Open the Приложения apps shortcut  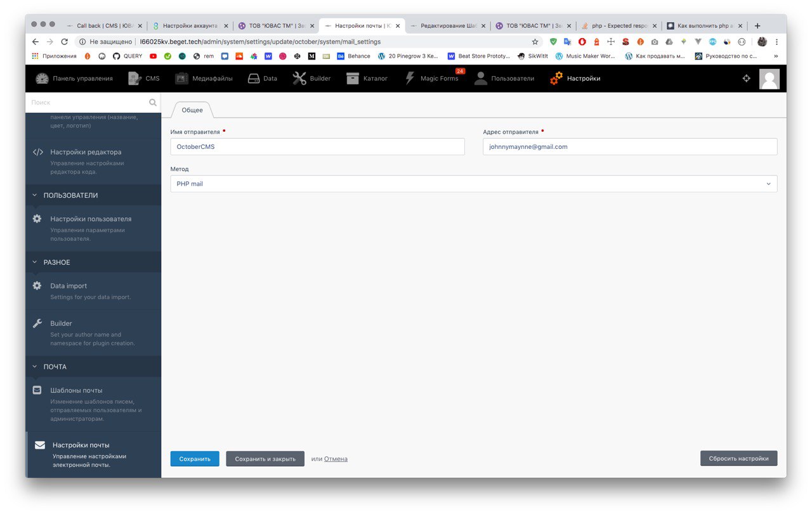point(54,56)
